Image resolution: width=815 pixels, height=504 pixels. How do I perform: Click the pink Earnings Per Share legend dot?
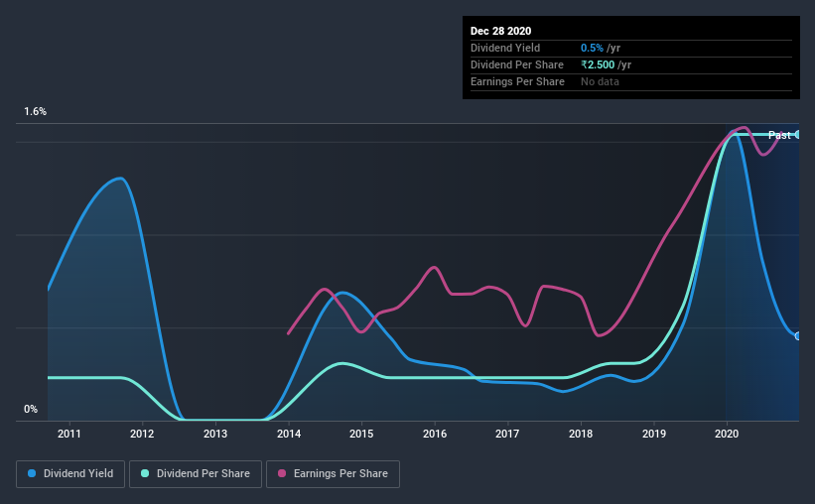[x=282, y=473]
